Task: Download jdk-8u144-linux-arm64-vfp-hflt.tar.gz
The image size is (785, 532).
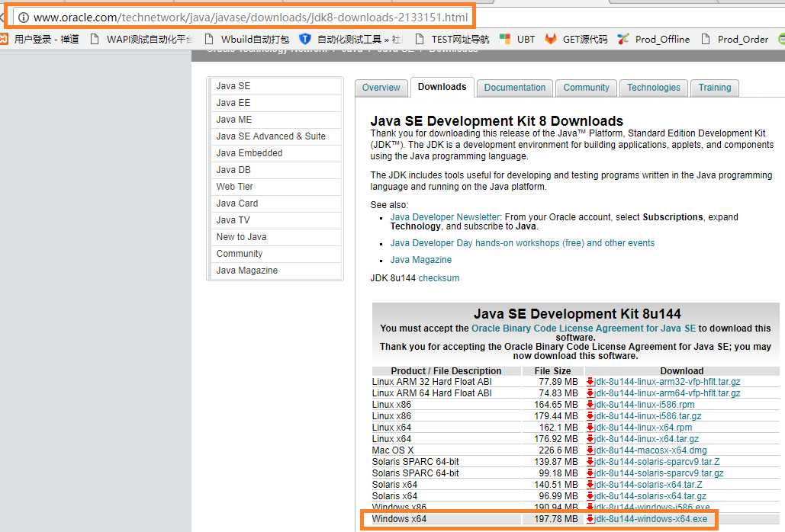Action: [x=667, y=393]
